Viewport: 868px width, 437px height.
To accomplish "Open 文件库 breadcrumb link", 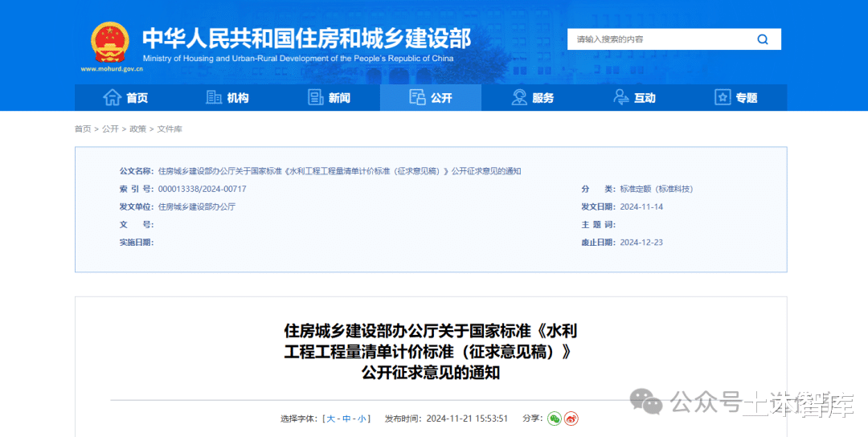I will (170, 129).
